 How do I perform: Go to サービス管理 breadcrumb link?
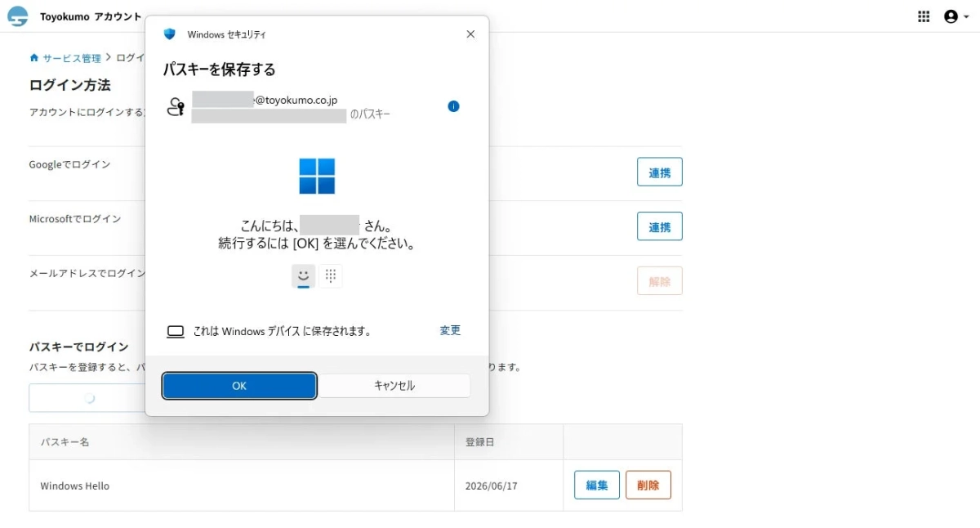(x=72, y=58)
